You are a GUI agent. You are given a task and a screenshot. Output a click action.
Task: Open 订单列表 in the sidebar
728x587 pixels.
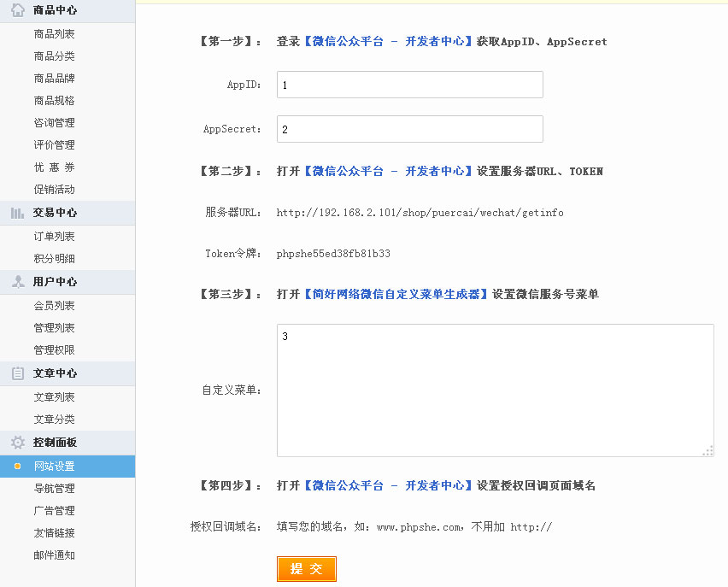(54, 237)
